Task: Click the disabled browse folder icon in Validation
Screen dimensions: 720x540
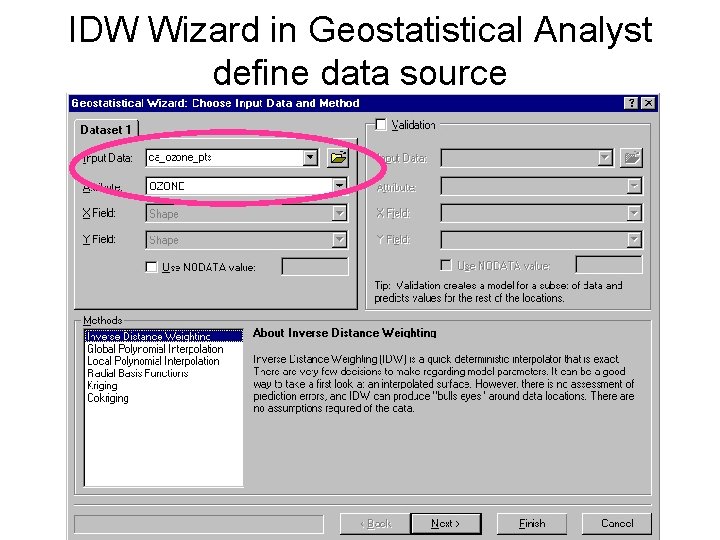Action: pyautogui.click(x=631, y=158)
